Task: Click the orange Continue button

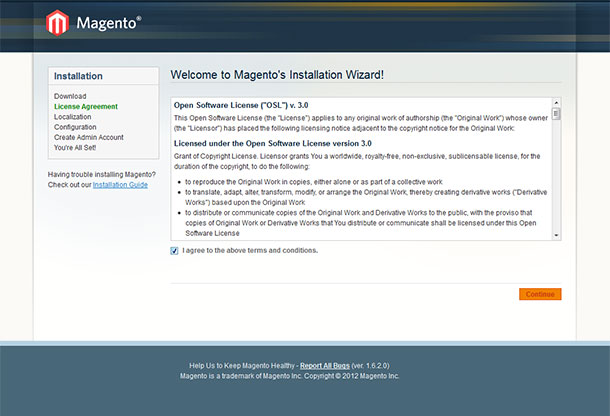Action: [x=540, y=294]
